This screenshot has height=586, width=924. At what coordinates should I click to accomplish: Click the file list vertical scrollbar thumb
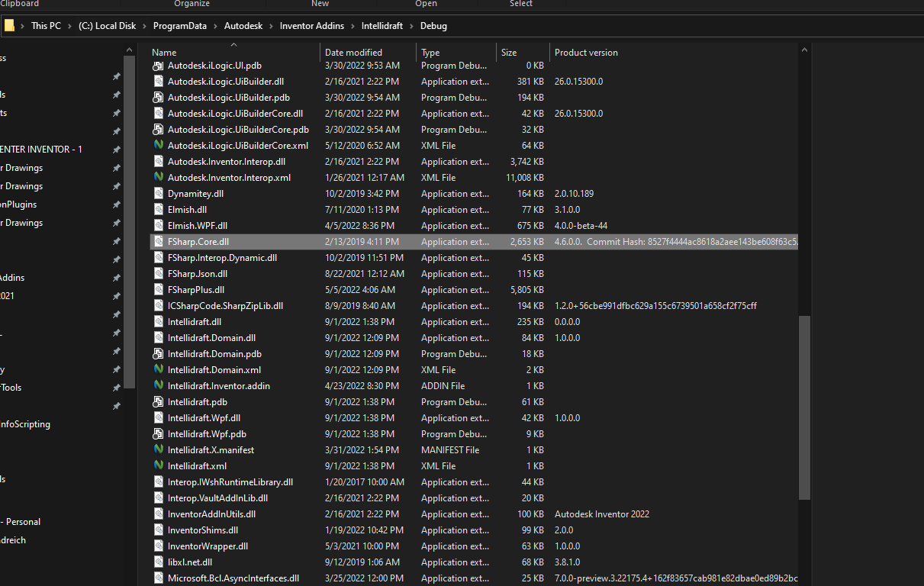tap(804, 408)
